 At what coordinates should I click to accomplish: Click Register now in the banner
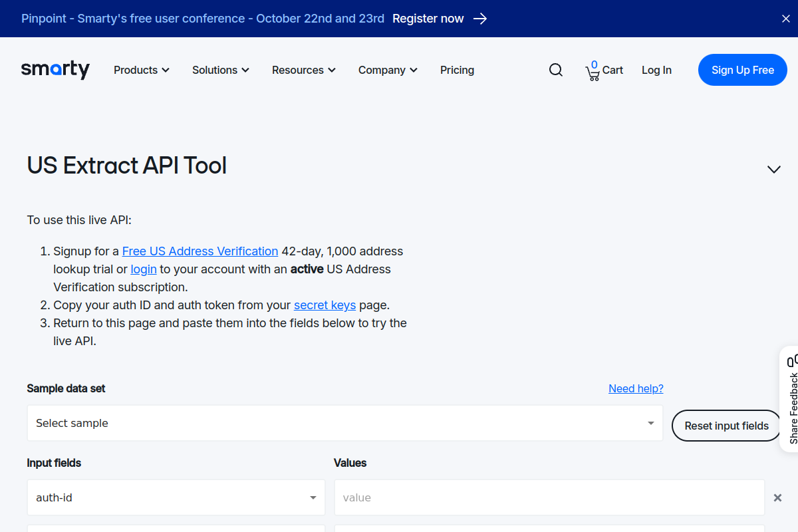(x=428, y=19)
